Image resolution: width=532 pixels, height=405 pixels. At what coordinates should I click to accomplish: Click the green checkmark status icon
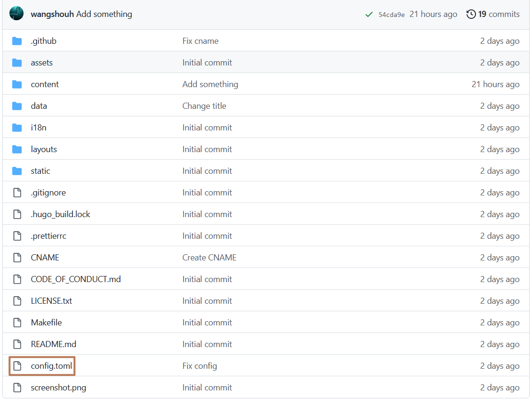click(369, 14)
